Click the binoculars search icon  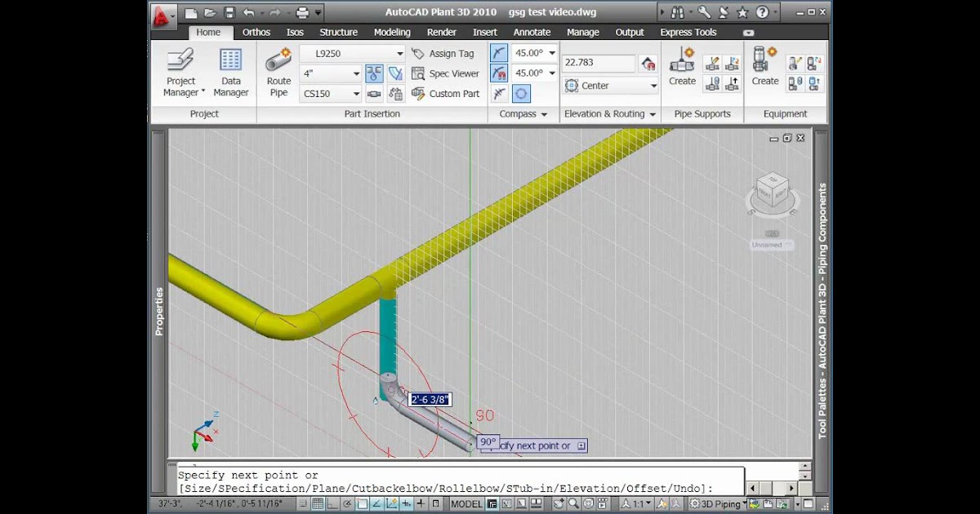click(x=677, y=12)
